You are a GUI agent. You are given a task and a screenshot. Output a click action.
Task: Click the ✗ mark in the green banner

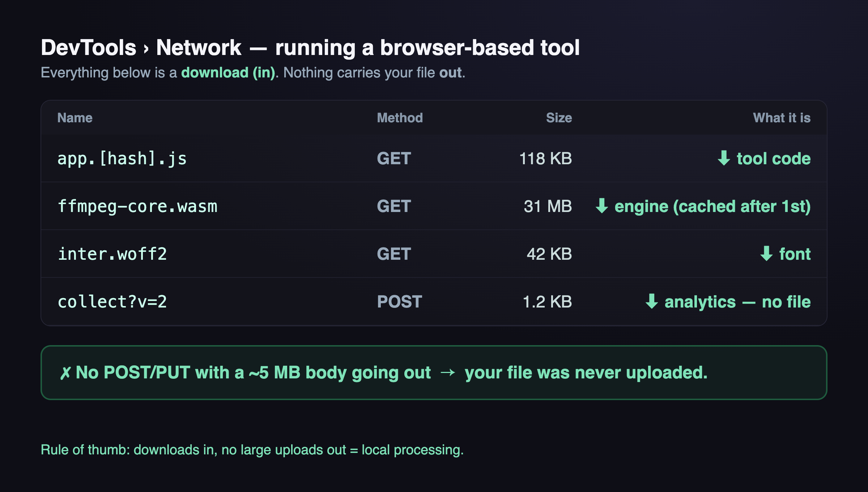point(65,373)
